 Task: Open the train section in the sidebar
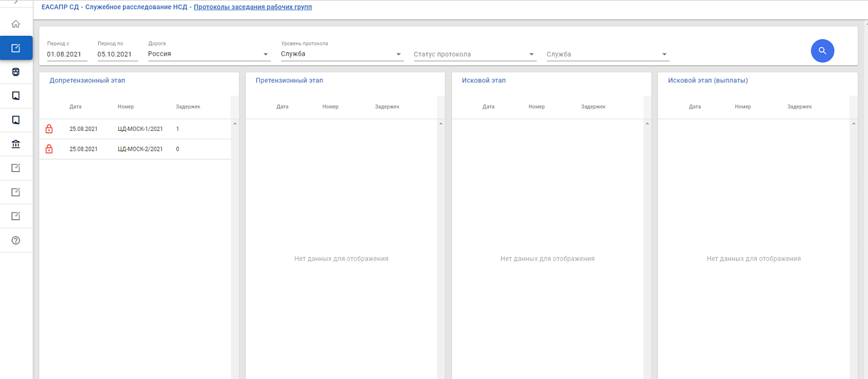tap(16, 72)
